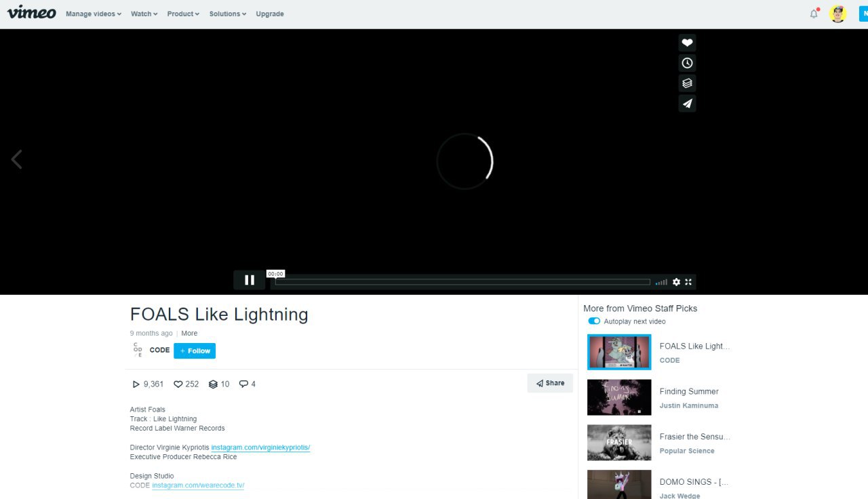Screen dimensions: 868x499
Task: Toggle Autoplay next video switch
Action: click(594, 321)
